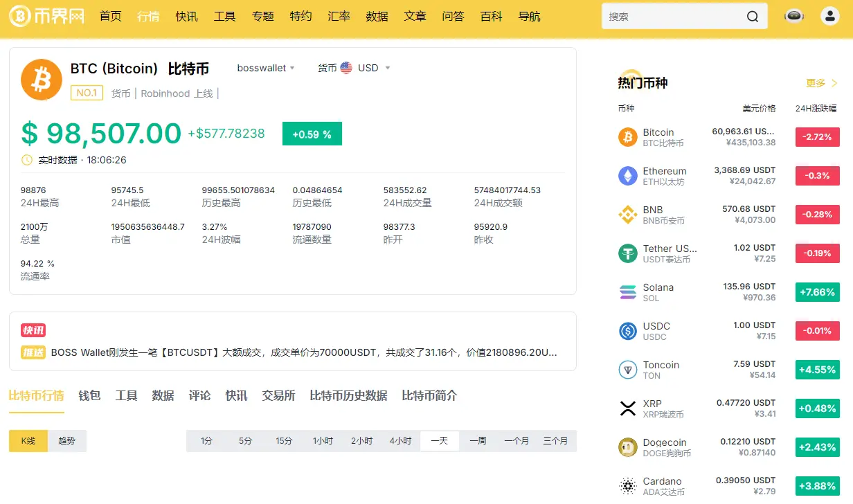Screen dimensions: 853x504
Task: Click the 币界网 site logo
Action: click(46, 16)
